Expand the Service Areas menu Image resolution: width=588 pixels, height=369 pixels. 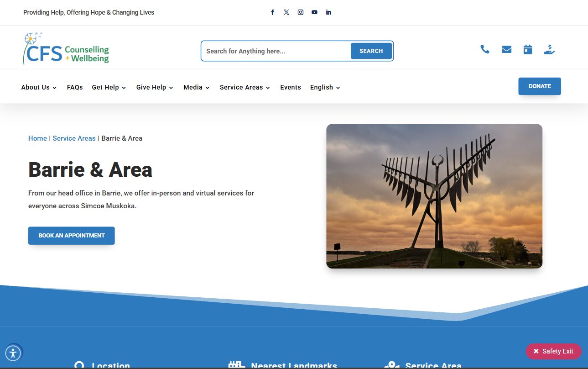pos(245,87)
